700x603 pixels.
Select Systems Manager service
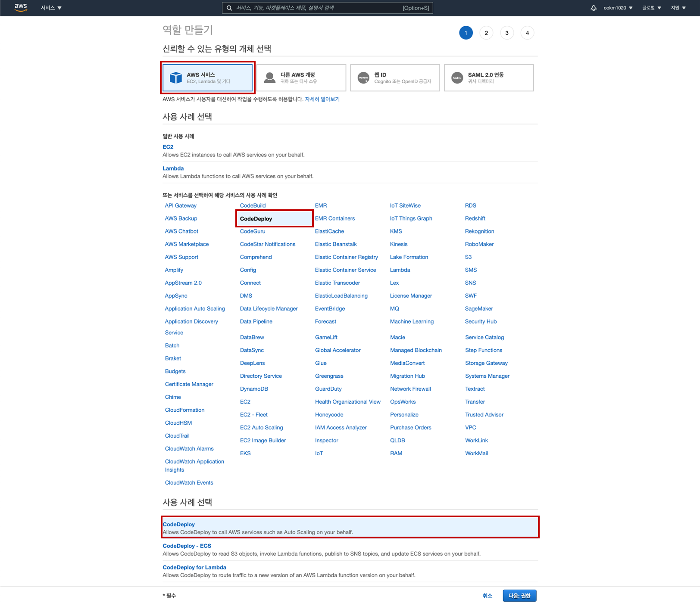point(487,376)
